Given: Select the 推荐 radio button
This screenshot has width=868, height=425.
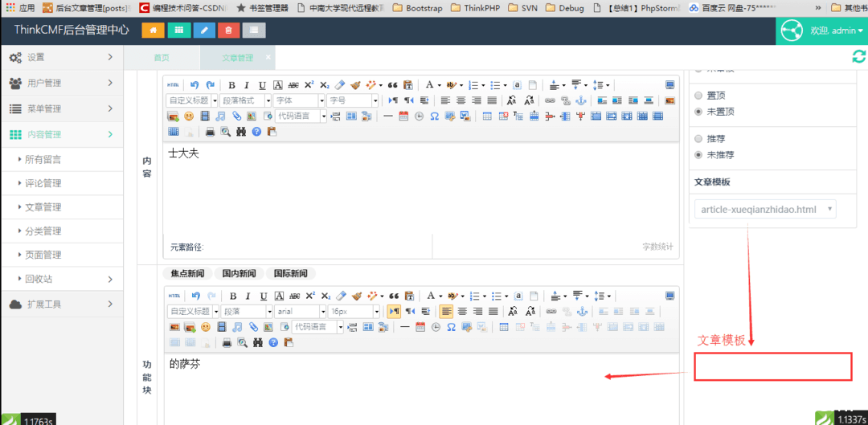Looking at the screenshot, I should click(698, 138).
